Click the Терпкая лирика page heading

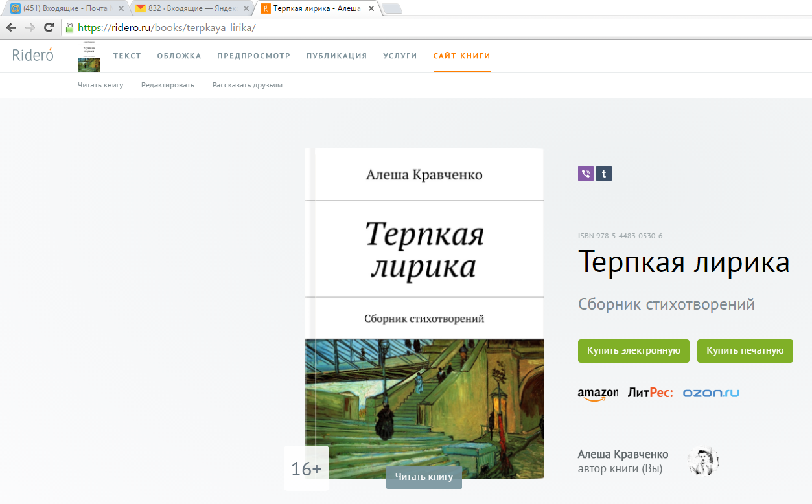coord(684,262)
